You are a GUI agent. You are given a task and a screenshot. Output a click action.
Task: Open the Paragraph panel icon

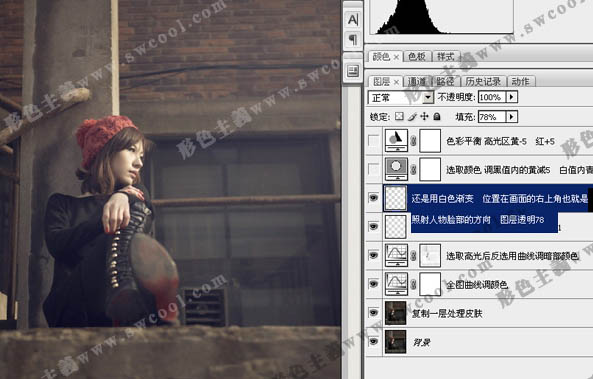point(353,39)
